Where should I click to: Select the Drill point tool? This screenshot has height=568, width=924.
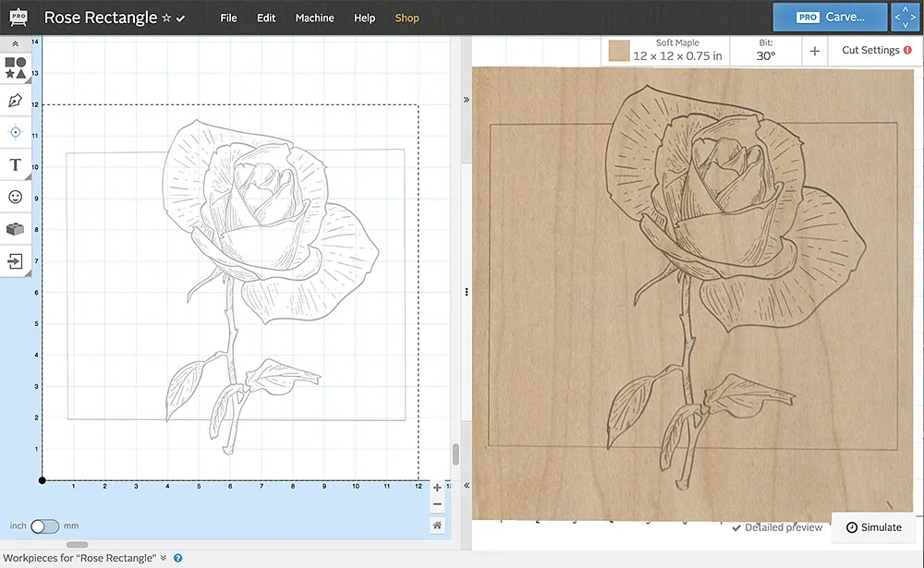pyautogui.click(x=15, y=132)
